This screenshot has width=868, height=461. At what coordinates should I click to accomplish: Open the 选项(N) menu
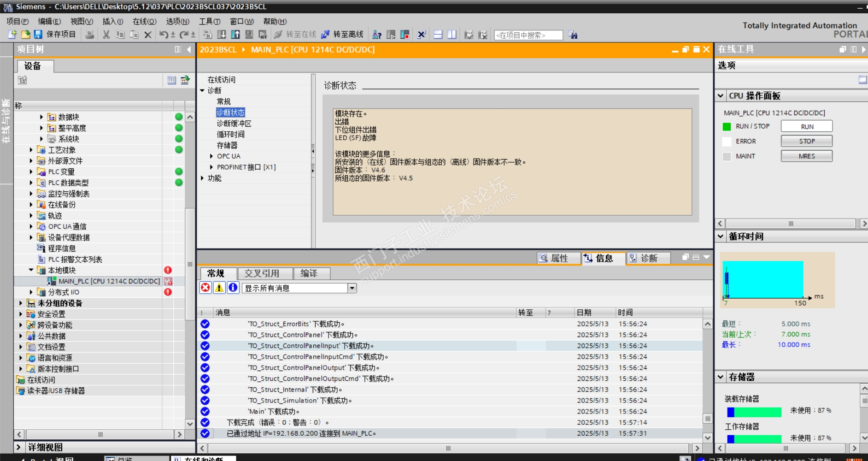pos(178,21)
